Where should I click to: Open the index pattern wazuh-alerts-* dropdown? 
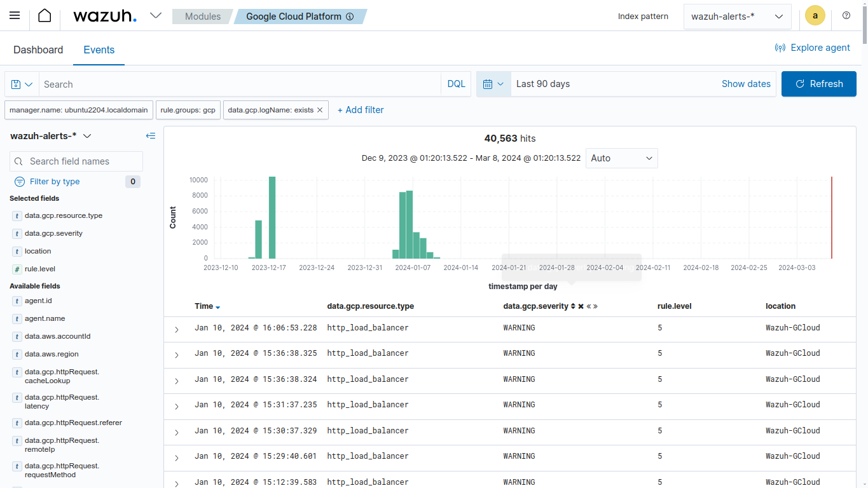pos(738,17)
